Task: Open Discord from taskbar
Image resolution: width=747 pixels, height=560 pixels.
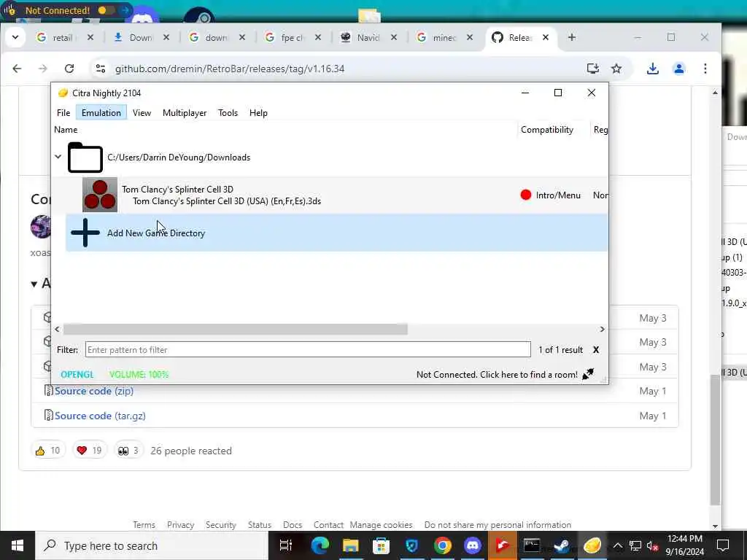Action: coord(473,545)
